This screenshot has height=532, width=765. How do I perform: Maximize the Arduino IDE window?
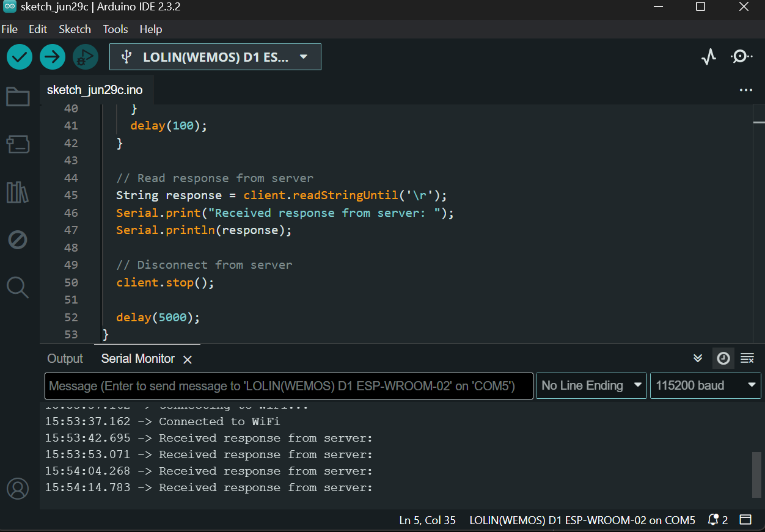tap(700, 7)
